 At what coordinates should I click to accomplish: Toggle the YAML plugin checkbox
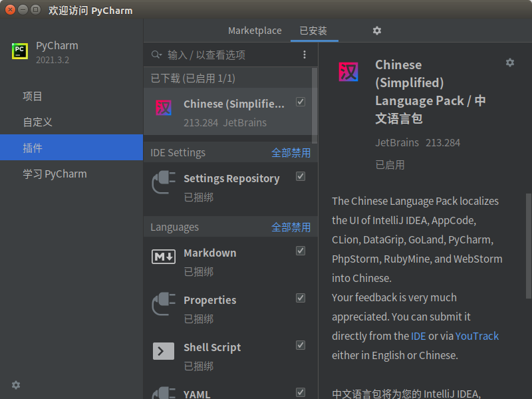[x=301, y=392]
